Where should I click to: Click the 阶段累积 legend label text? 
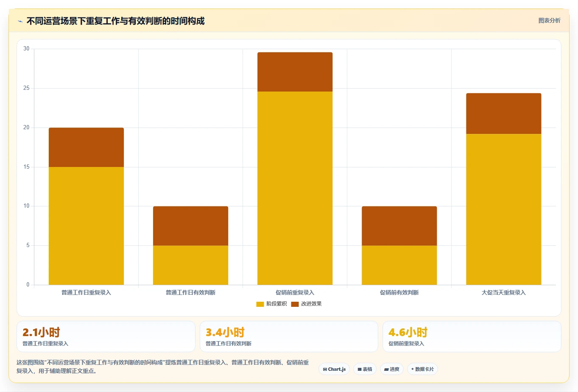pyautogui.click(x=276, y=304)
